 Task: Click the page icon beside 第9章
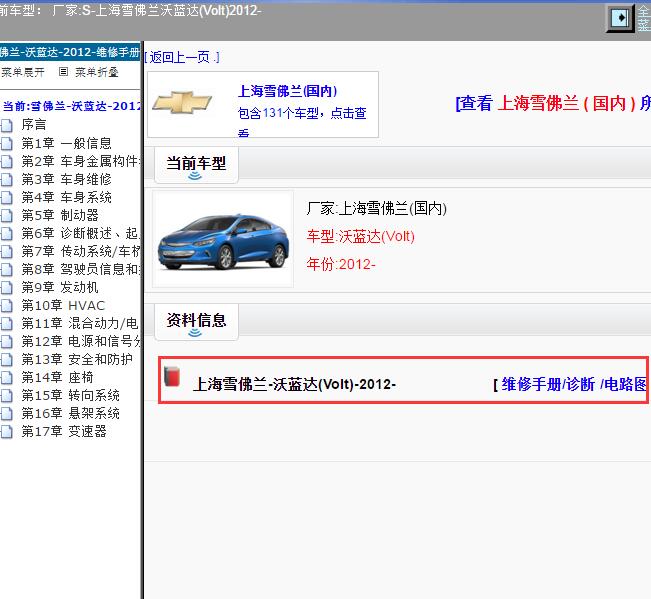(x=7, y=287)
